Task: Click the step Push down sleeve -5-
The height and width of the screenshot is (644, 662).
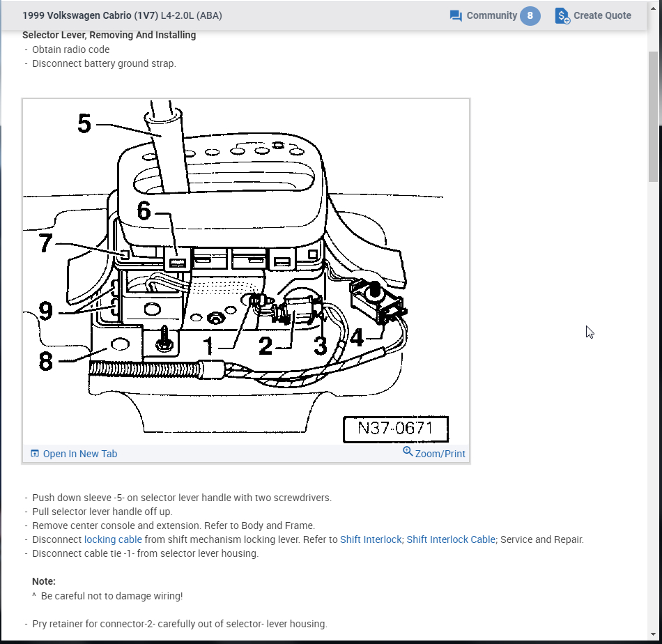Action: tap(182, 498)
